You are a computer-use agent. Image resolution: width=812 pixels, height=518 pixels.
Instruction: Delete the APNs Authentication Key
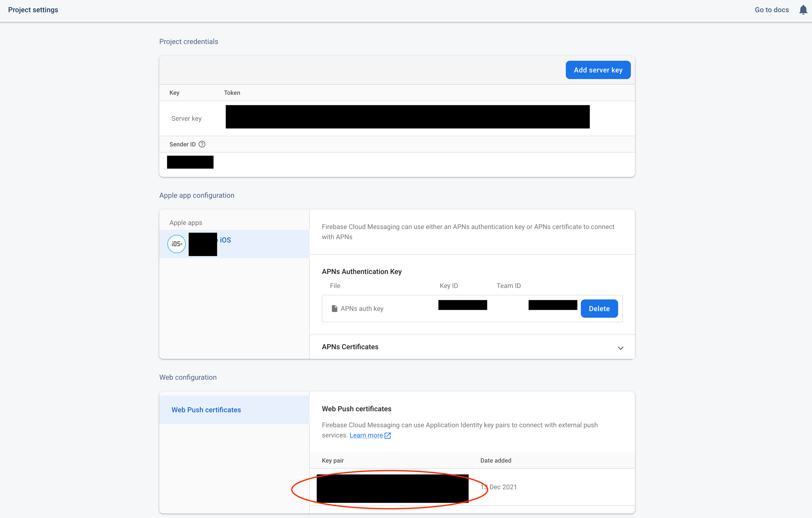point(599,308)
